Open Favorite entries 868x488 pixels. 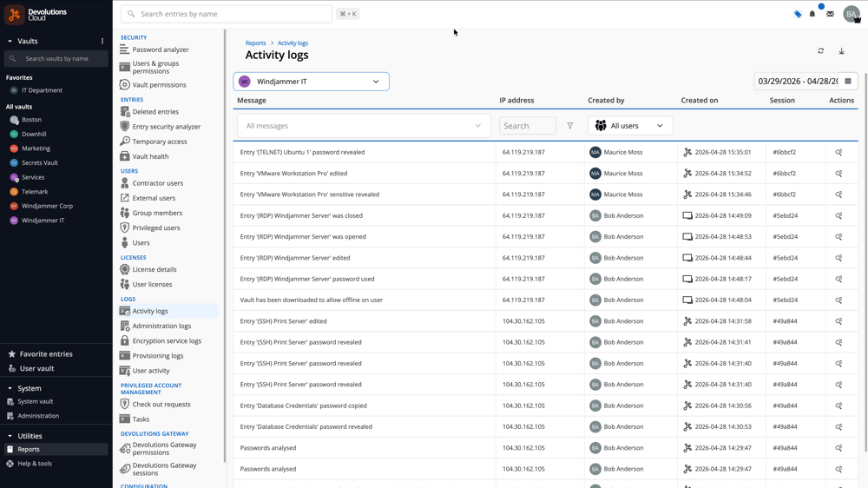46,354
